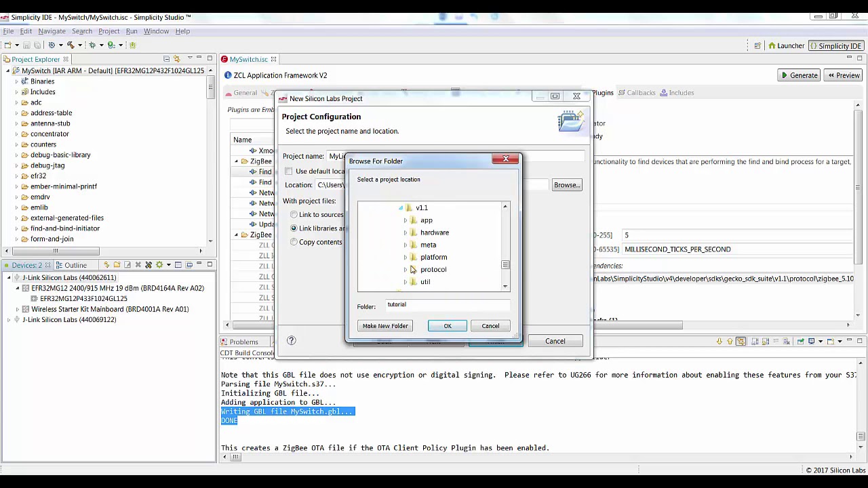
Task: Open the Project menu
Action: tap(108, 31)
